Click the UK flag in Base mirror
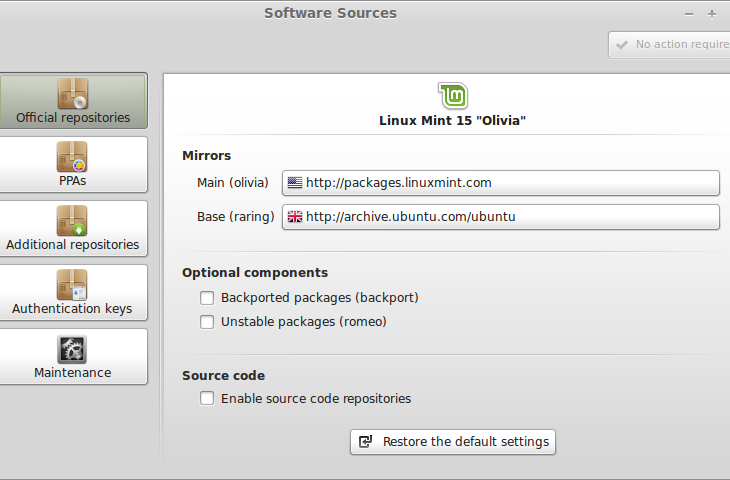The width and height of the screenshot is (730, 480). (x=295, y=216)
